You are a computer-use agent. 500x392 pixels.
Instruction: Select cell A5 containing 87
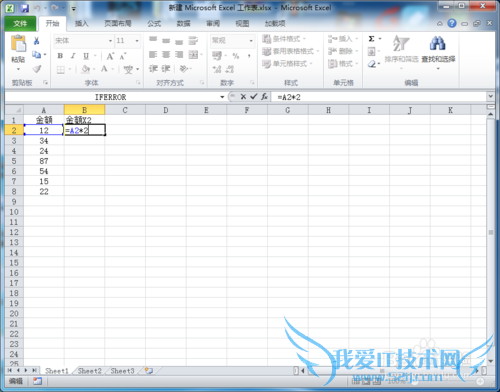(44, 161)
